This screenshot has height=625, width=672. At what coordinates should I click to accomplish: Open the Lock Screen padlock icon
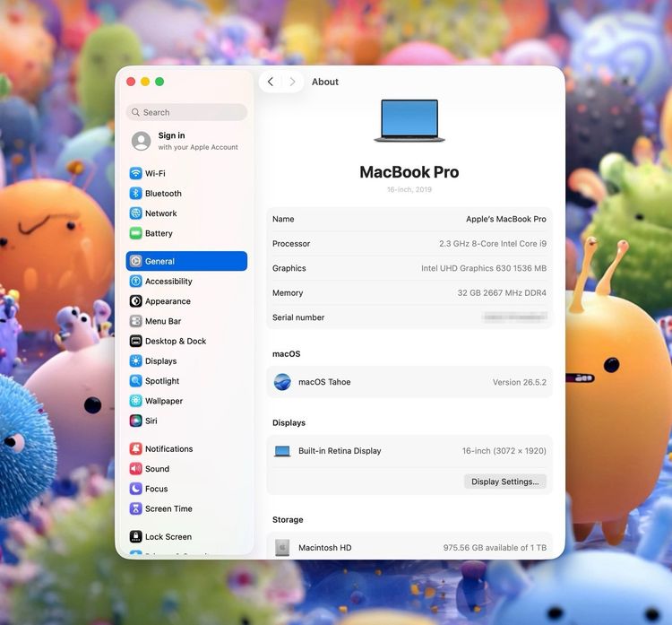135,536
